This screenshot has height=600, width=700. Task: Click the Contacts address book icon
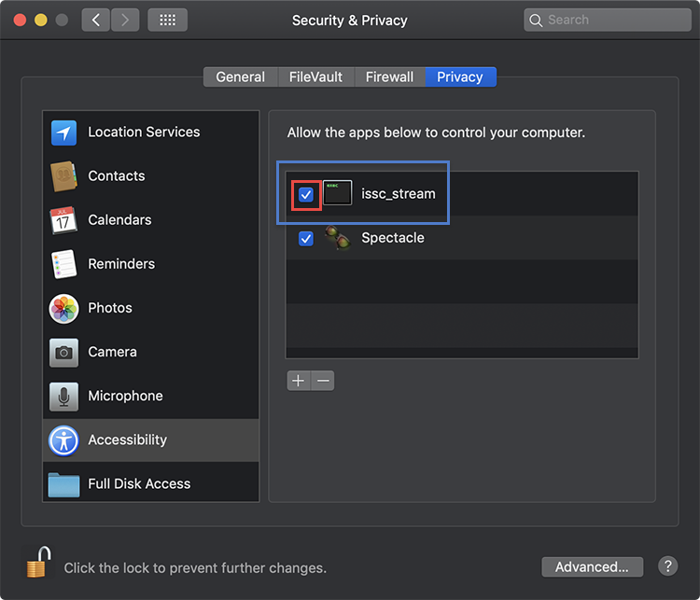pos(63,176)
